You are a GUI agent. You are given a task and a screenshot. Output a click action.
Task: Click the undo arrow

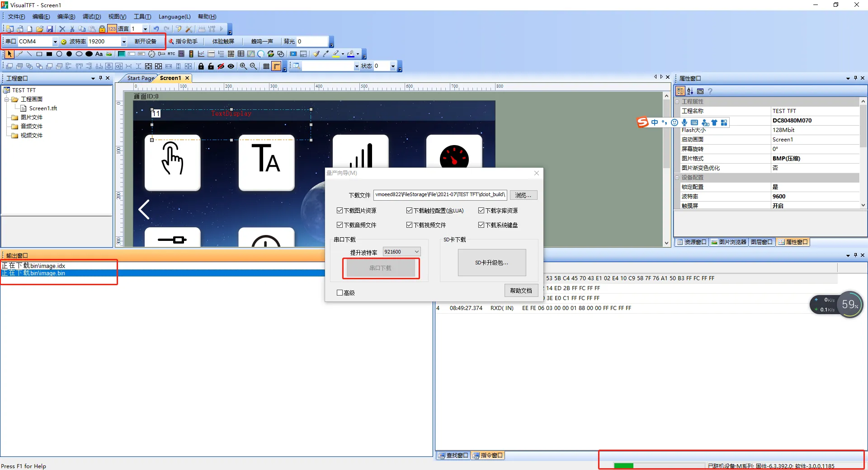(x=156, y=29)
